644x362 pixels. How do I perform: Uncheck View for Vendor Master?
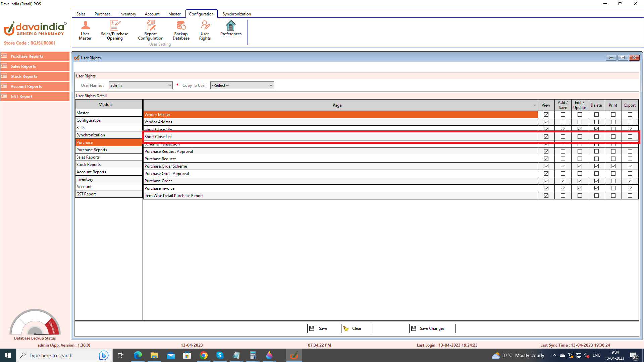546,115
